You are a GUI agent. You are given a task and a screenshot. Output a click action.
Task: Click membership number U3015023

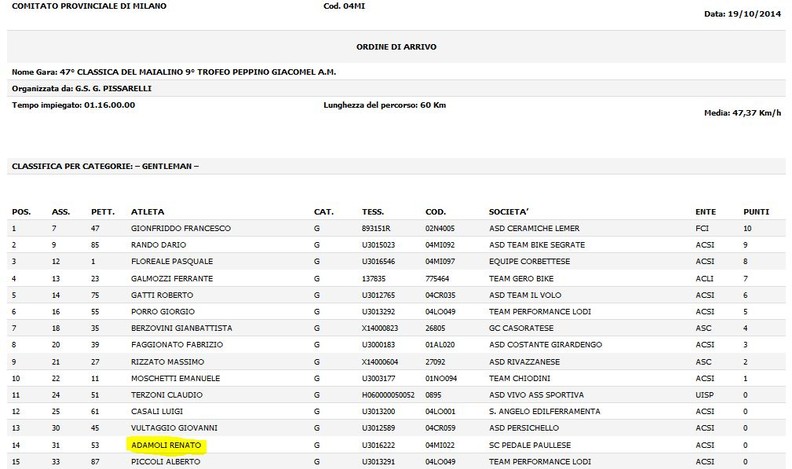[378, 245]
